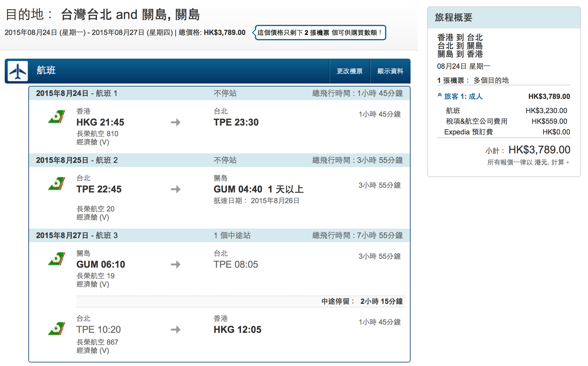Click 稅項&航空公司費用 HK$559.00 amount
This screenshot has width=588, height=366.
click(x=549, y=121)
